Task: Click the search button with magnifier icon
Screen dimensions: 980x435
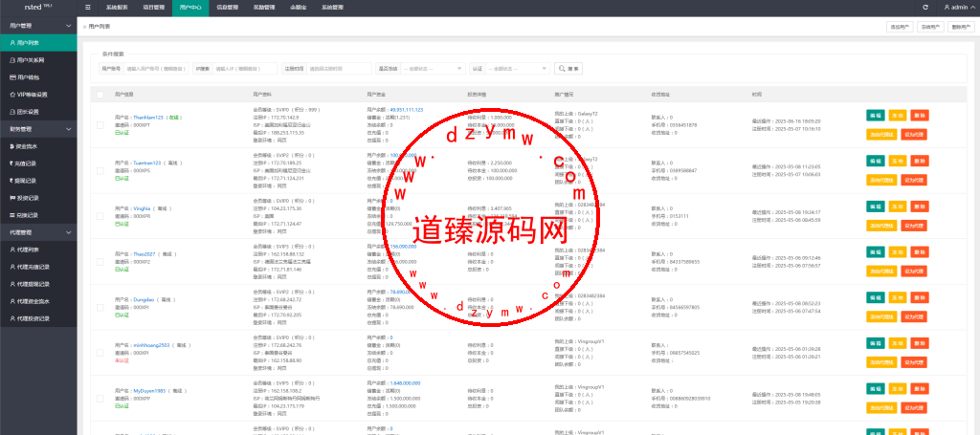Action: point(568,69)
